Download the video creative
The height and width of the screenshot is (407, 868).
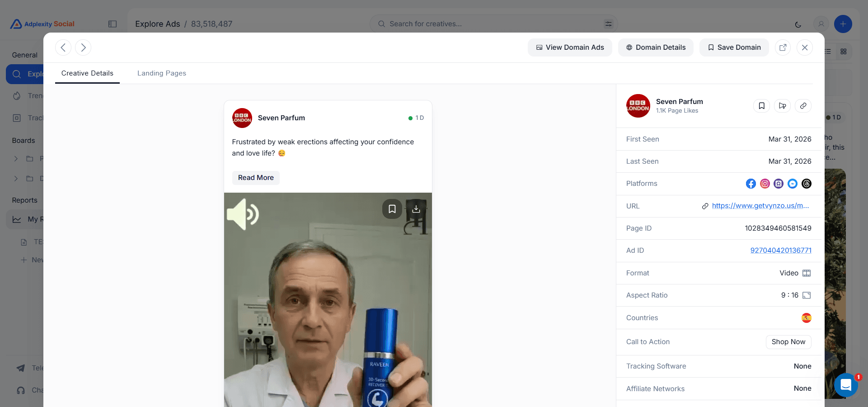coord(416,209)
